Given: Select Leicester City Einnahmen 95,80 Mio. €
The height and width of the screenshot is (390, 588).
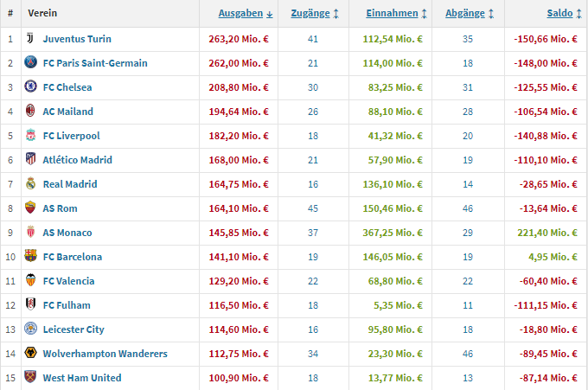Looking at the screenshot, I should tap(395, 329).
